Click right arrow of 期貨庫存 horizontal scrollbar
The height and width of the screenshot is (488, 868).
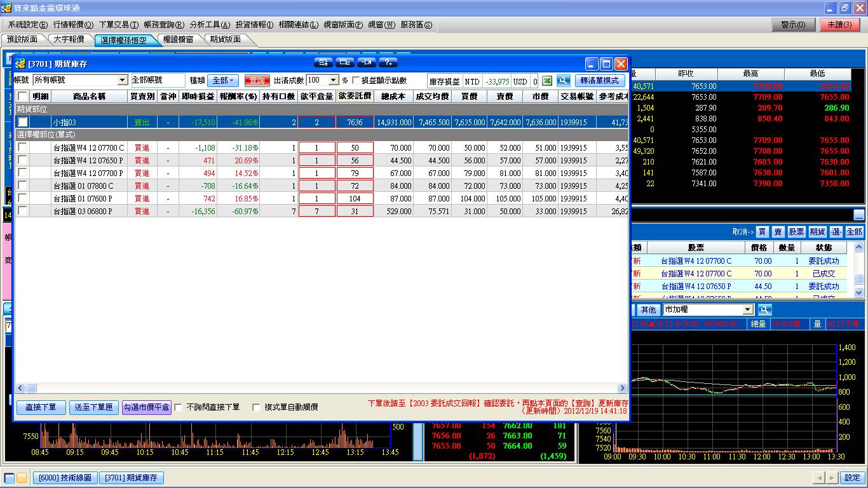pyautogui.click(x=621, y=388)
